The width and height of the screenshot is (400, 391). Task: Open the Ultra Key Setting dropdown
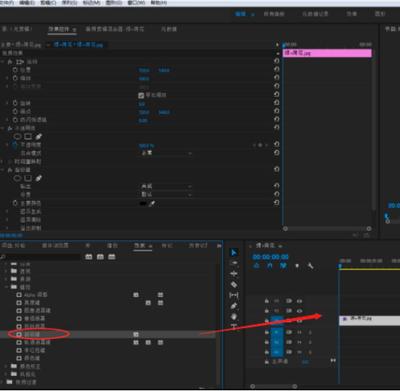click(x=166, y=195)
